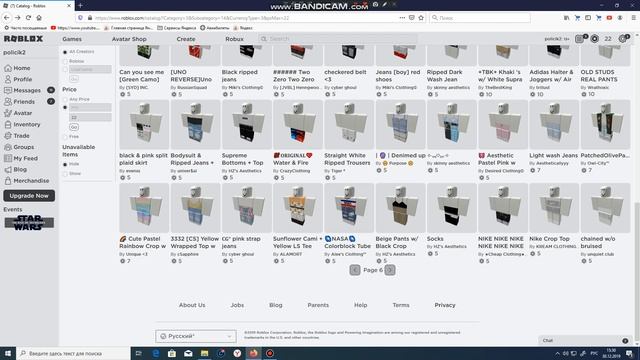Open the Sunflower Cami item thumbnail
The width and height of the screenshot is (640, 360).
pyautogui.click(x=298, y=208)
